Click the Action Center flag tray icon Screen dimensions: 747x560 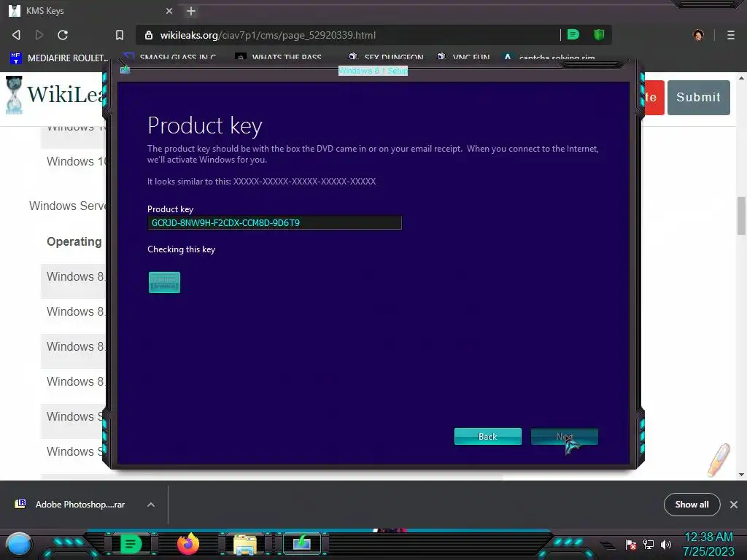tap(631, 544)
